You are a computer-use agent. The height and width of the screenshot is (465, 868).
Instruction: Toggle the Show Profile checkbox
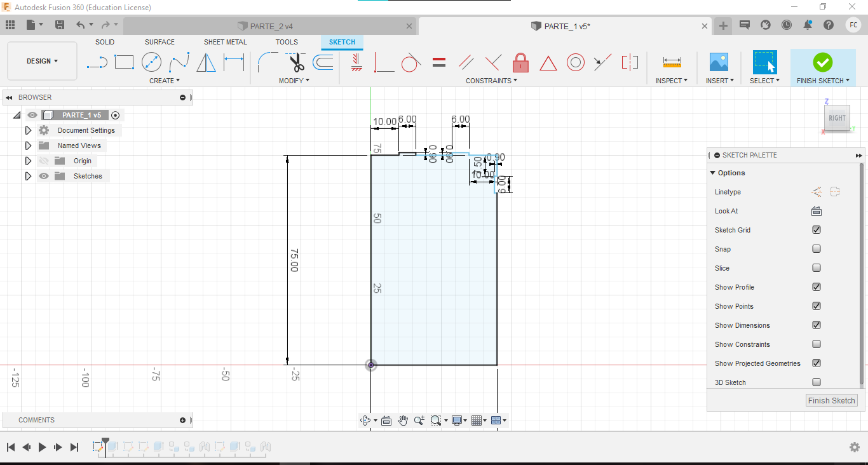click(x=817, y=287)
